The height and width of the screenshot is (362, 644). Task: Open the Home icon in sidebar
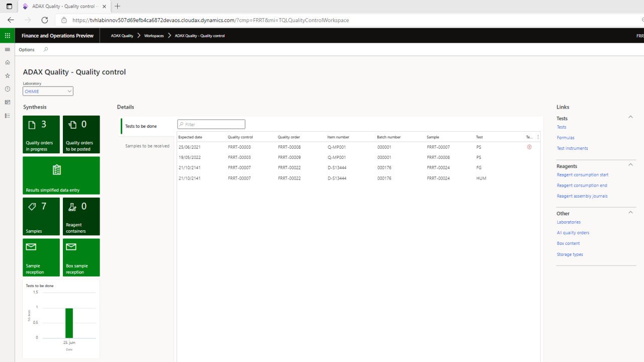[8, 62]
